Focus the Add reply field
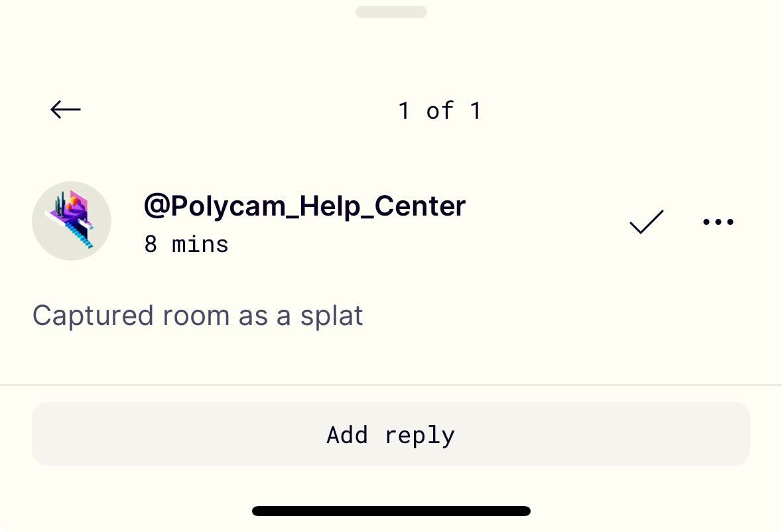This screenshot has height=532, width=782. coord(391,434)
